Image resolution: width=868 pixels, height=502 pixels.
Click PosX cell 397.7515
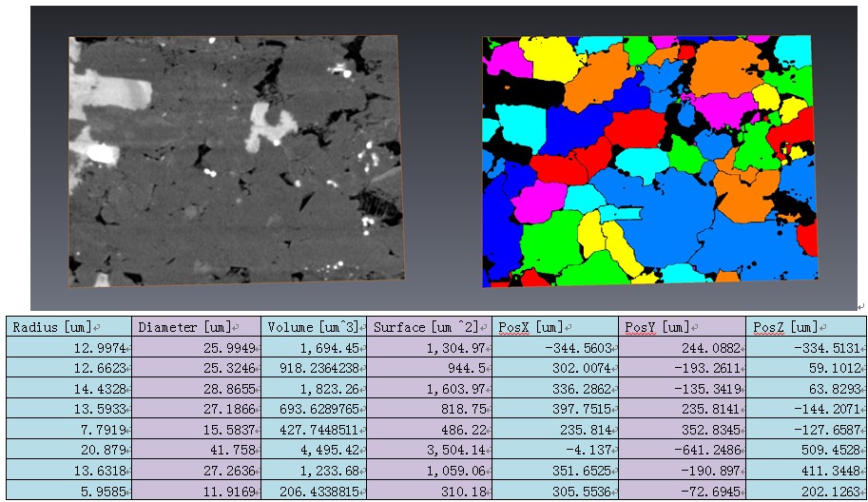tap(555, 409)
